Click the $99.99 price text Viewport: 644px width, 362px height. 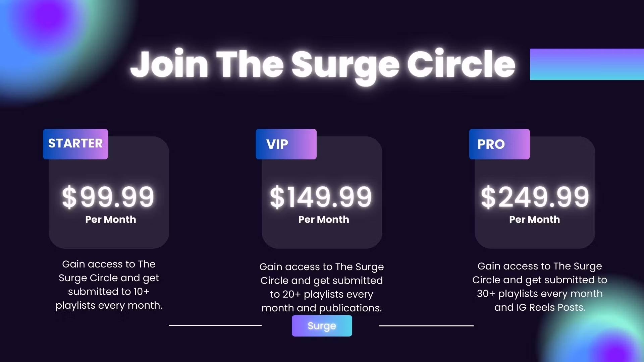coord(108,197)
